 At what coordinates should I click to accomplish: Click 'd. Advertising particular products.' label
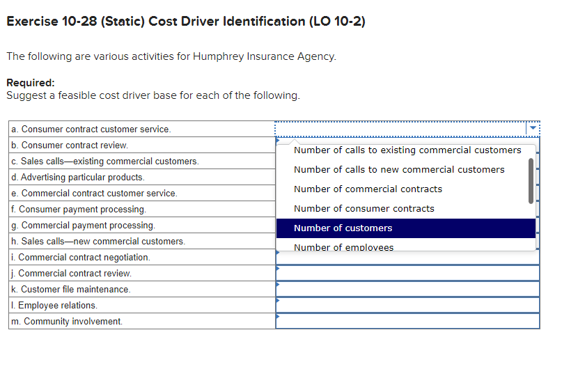pos(78,178)
